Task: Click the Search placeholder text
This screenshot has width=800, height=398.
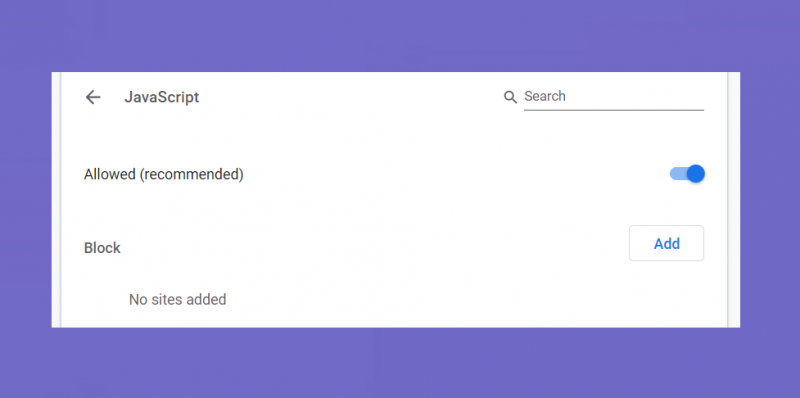Action: point(545,96)
